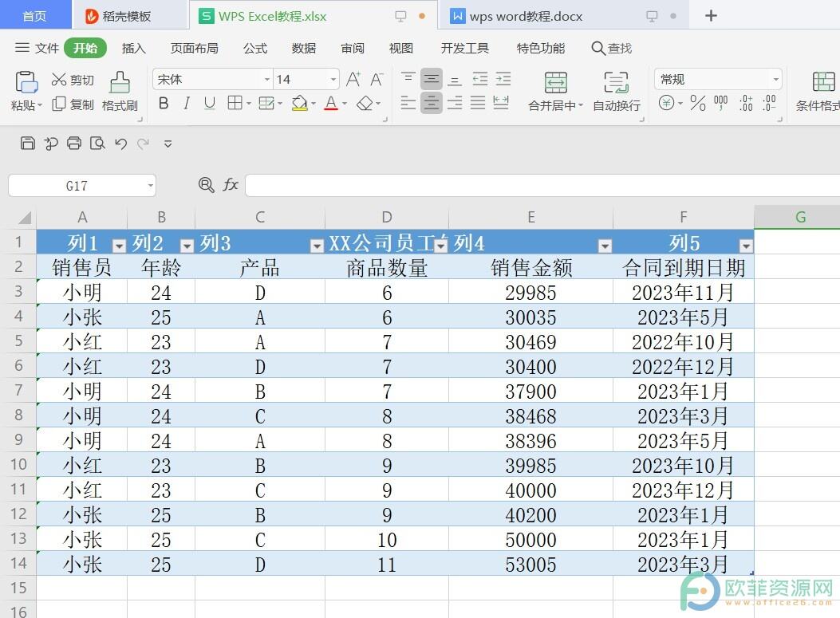Toggle italic formatting

187,103
